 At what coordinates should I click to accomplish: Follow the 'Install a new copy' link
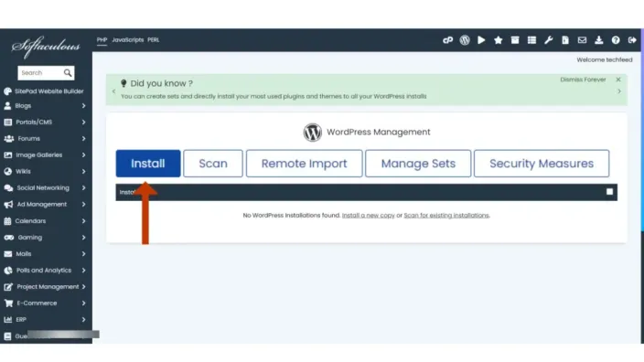[x=368, y=216]
